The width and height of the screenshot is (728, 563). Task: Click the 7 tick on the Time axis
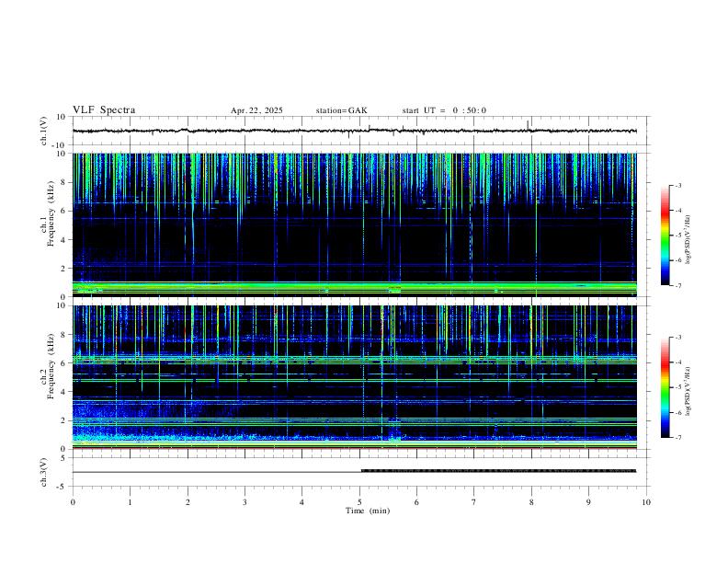[474, 502]
